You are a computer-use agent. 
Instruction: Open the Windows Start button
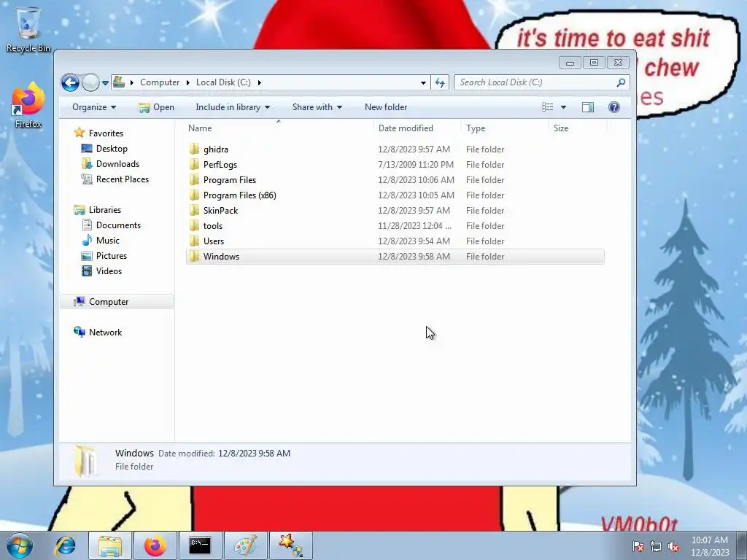[20, 545]
